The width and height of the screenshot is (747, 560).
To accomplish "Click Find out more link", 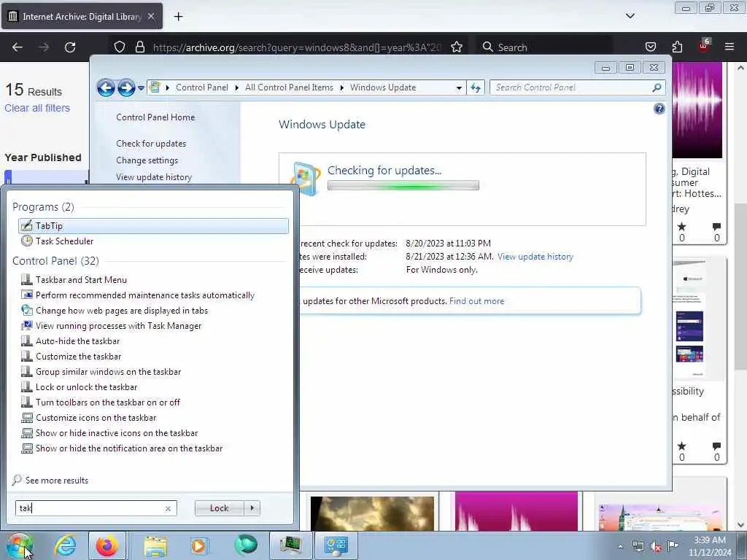I will click(476, 301).
